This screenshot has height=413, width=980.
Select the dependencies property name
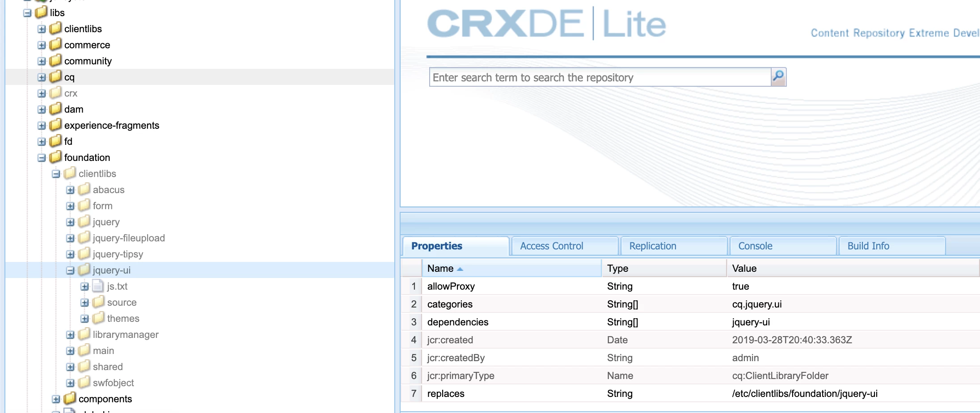coord(458,322)
